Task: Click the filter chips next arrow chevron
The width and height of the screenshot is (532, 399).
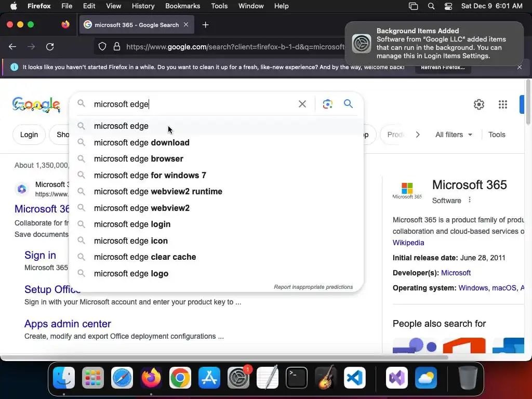Action: tap(418, 135)
